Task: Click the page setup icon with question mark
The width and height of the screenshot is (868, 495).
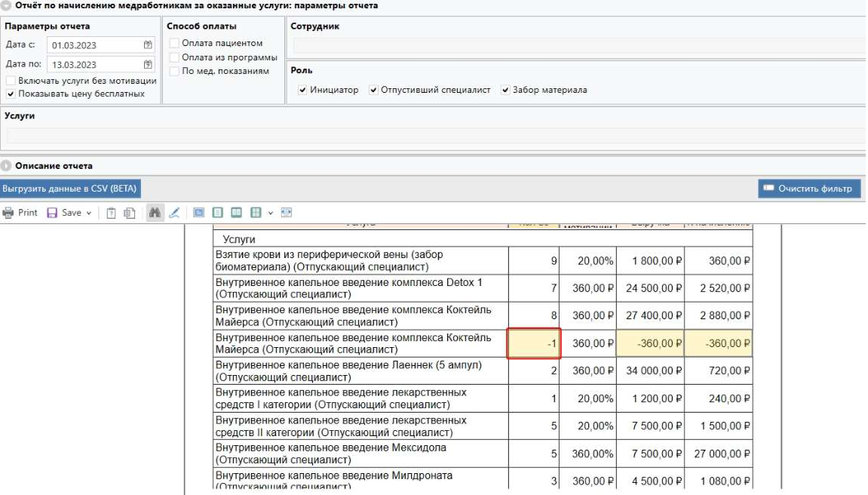Action: 111,213
